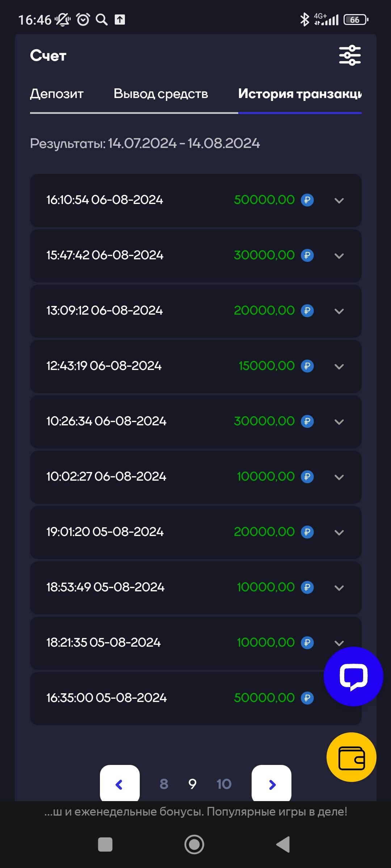Open the Android recent apps square button
391x868 pixels.
point(105,844)
